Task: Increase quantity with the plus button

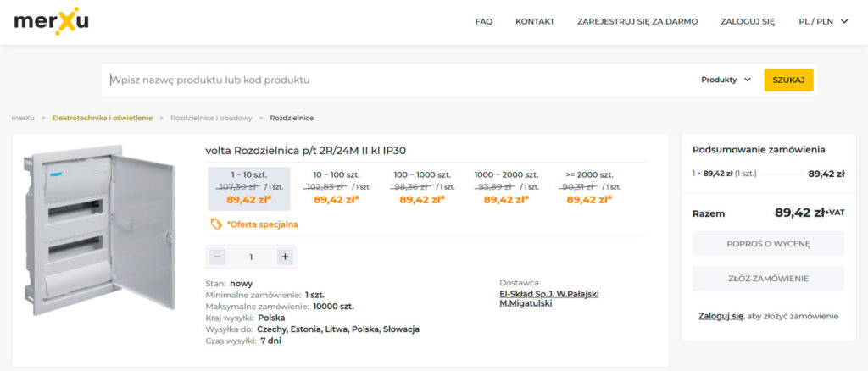Action: coord(285,257)
